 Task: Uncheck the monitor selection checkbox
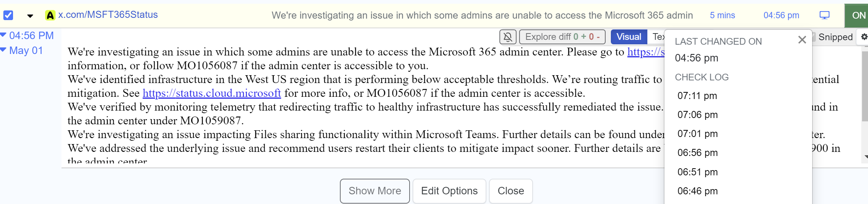(x=8, y=15)
